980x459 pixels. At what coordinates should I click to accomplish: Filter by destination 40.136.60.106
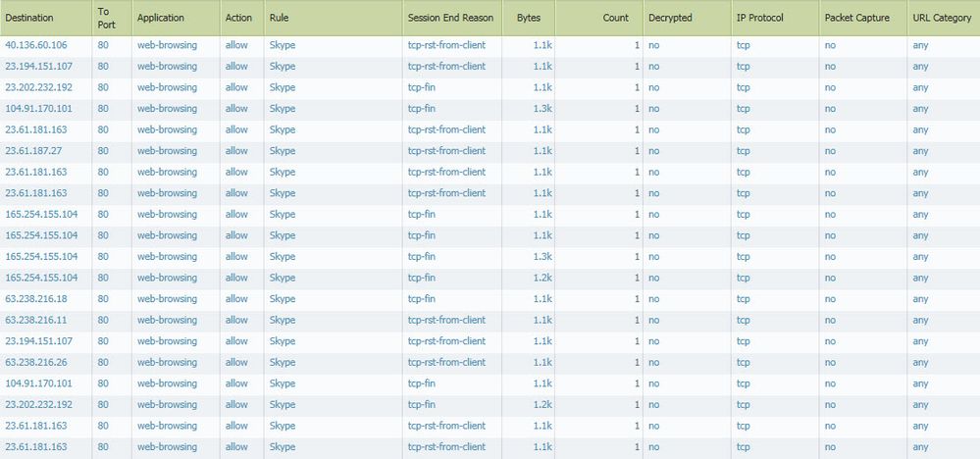point(36,45)
